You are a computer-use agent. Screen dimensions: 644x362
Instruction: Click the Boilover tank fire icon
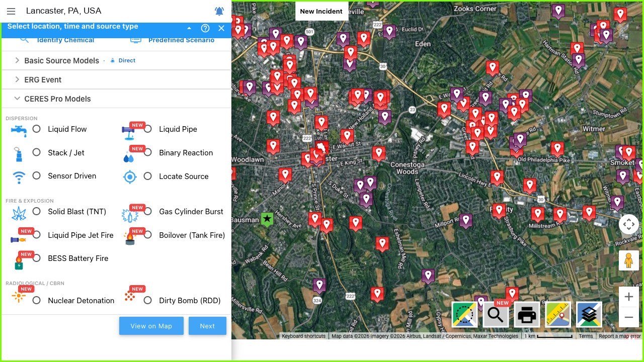130,238
